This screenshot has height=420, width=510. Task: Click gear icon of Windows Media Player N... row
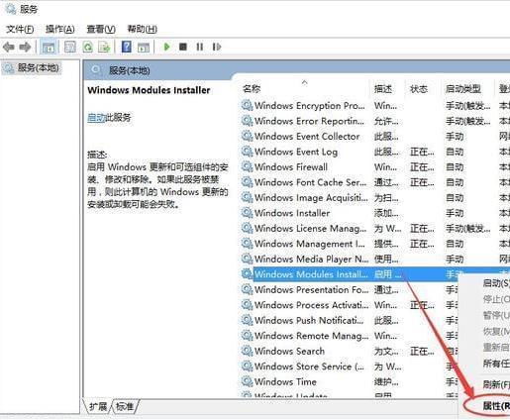tap(247, 259)
